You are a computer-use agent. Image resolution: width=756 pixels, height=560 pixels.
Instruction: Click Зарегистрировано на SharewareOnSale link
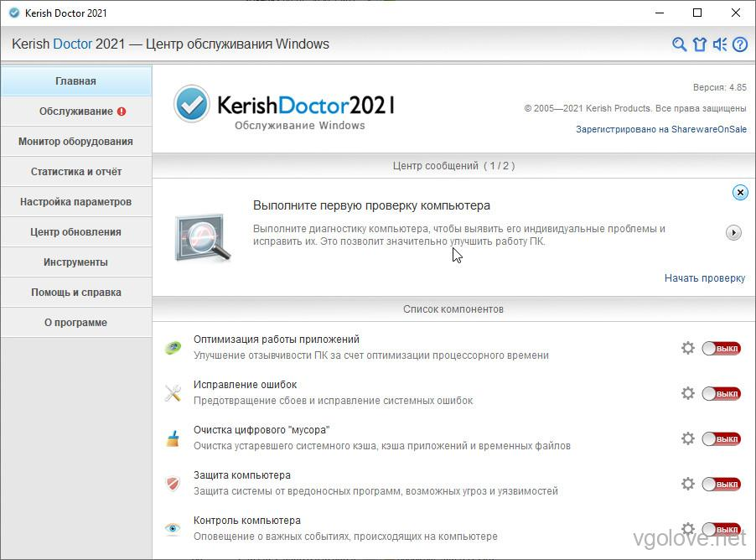(x=661, y=129)
